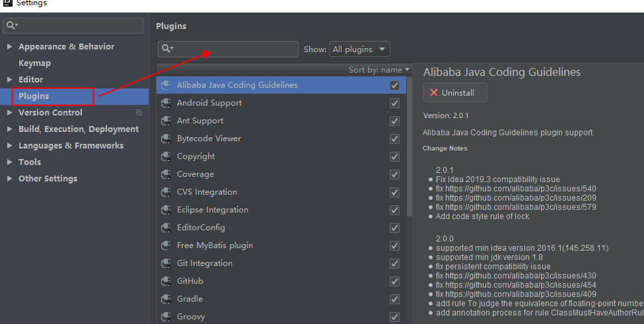The height and width of the screenshot is (324, 644).
Task: Click the settings search magnifier icon
Action: point(12,26)
